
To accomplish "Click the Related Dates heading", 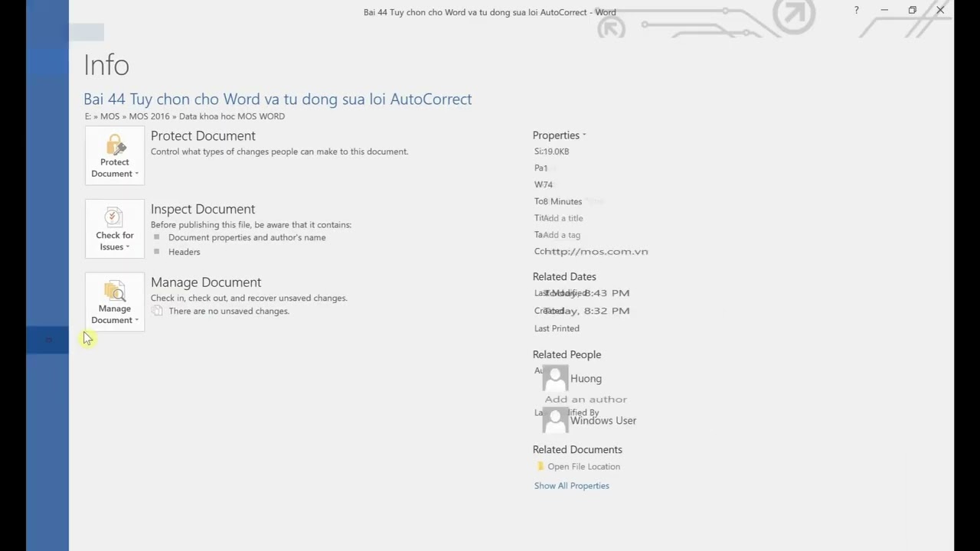I will point(564,277).
